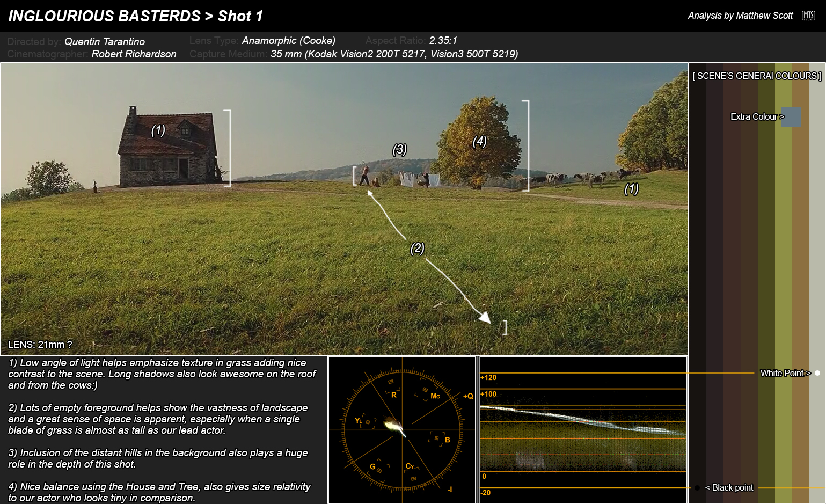
Task: Click the 0 waveform scale label
Action: coord(484,476)
